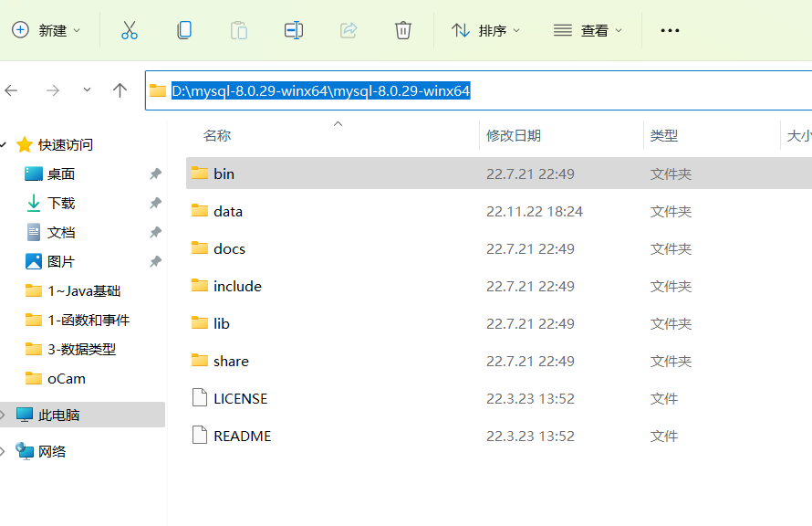This screenshot has width=812, height=526.
Task: Sort by the 名称 column header
Action: pyautogui.click(x=217, y=136)
